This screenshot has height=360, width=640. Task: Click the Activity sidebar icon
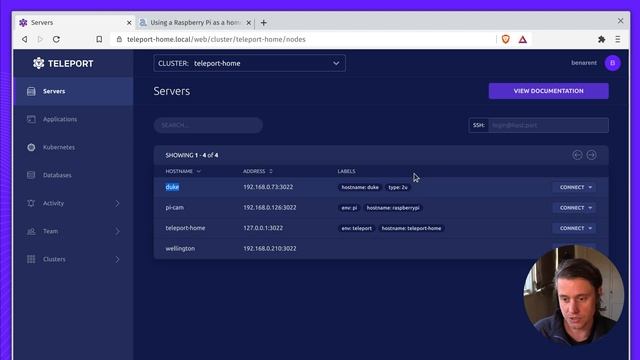[x=31, y=203]
